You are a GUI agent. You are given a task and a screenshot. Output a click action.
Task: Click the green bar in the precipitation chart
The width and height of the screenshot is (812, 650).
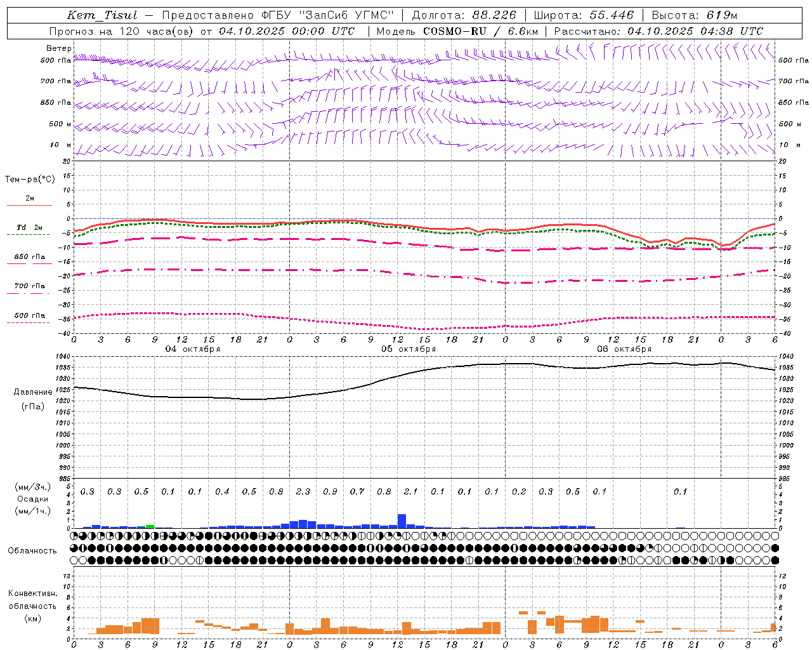(150, 526)
